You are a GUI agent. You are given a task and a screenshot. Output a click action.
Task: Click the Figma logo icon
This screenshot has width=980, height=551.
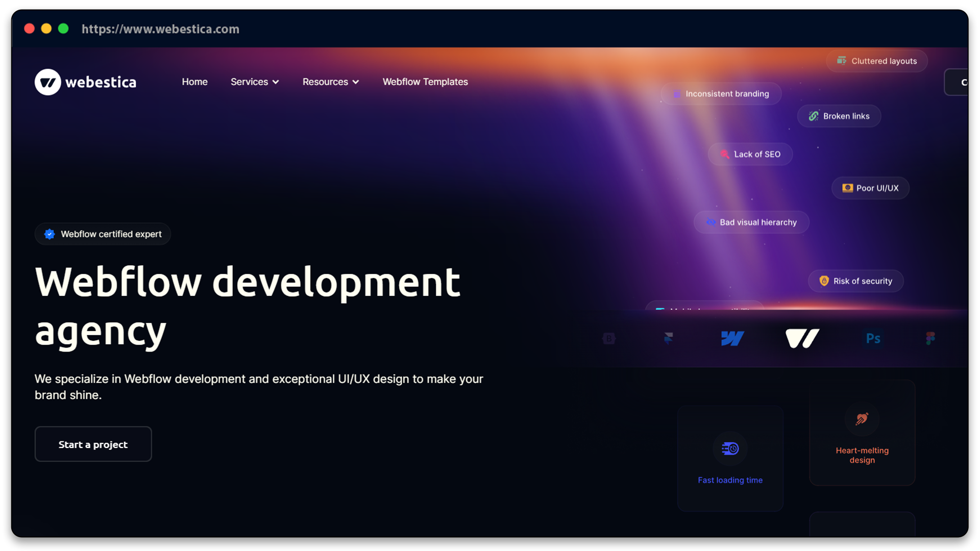pos(930,338)
